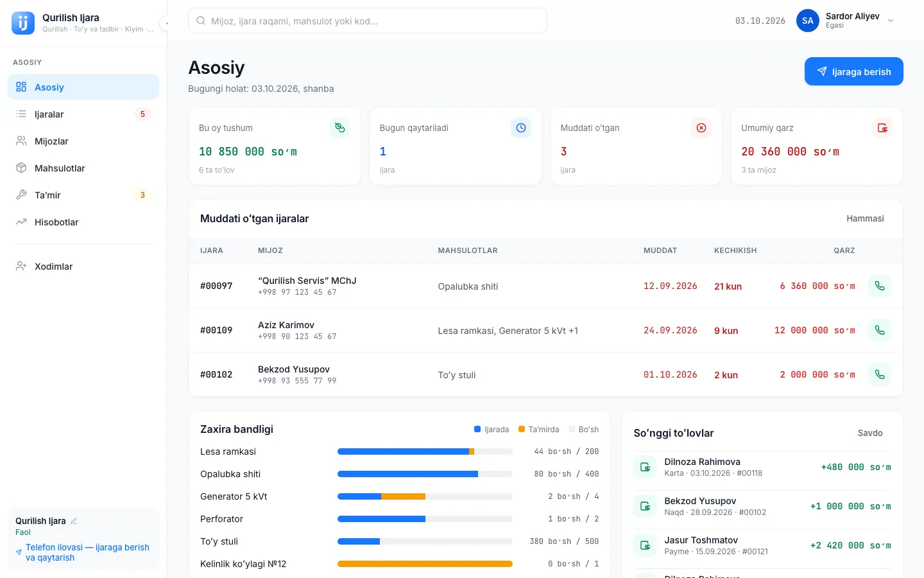This screenshot has width=924, height=578.
Task: Collapse the sidebar using the chevron handle
Action: coord(166,23)
